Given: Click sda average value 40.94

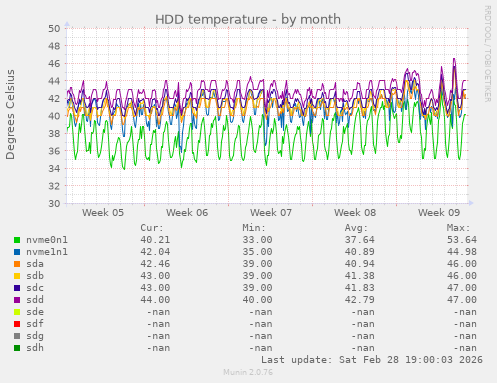Looking at the screenshot, I should click(360, 264).
